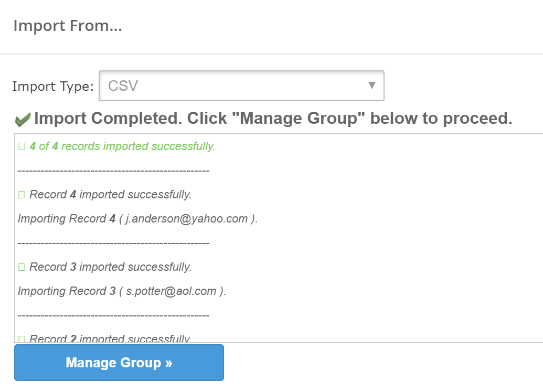This screenshot has height=392, width=543.
Task: Click the CSV text in selector
Action: (x=123, y=86)
